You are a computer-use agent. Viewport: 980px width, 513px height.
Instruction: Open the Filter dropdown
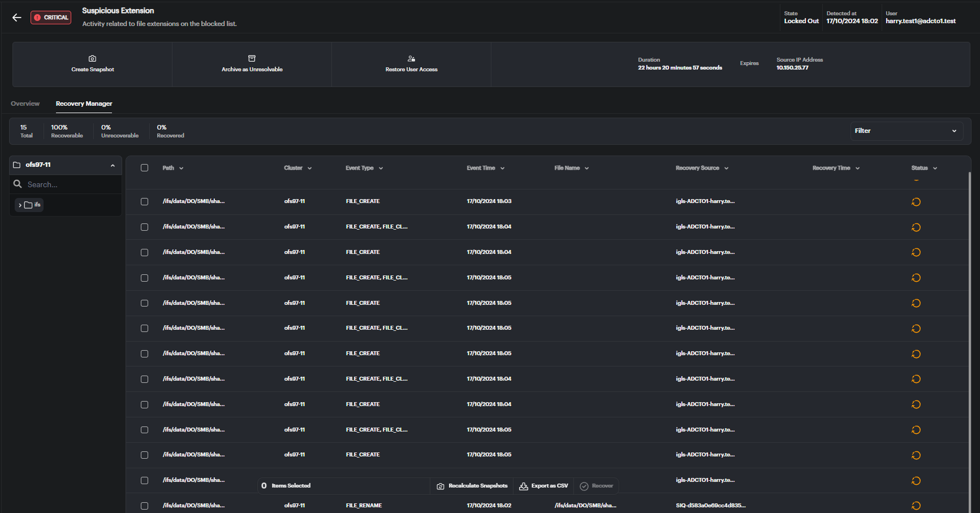click(x=906, y=131)
